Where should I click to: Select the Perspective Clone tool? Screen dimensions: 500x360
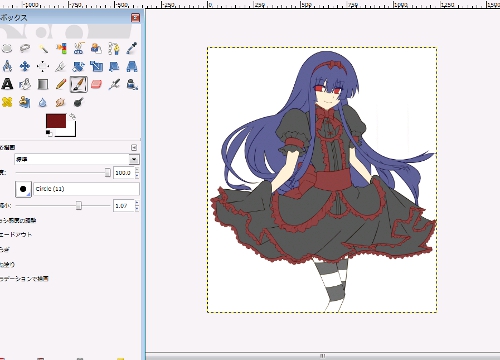pos(25,102)
